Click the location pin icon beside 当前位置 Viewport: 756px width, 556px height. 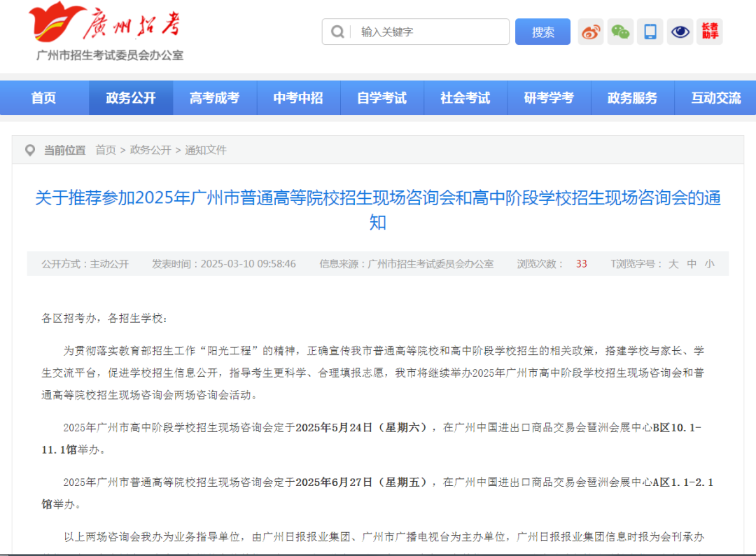click(30, 150)
